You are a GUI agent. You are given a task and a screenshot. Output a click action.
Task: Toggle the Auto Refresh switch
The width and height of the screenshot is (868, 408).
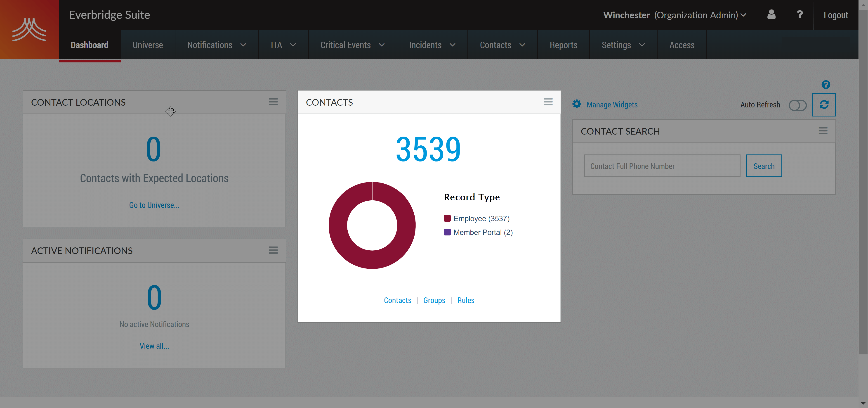click(797, 105)
